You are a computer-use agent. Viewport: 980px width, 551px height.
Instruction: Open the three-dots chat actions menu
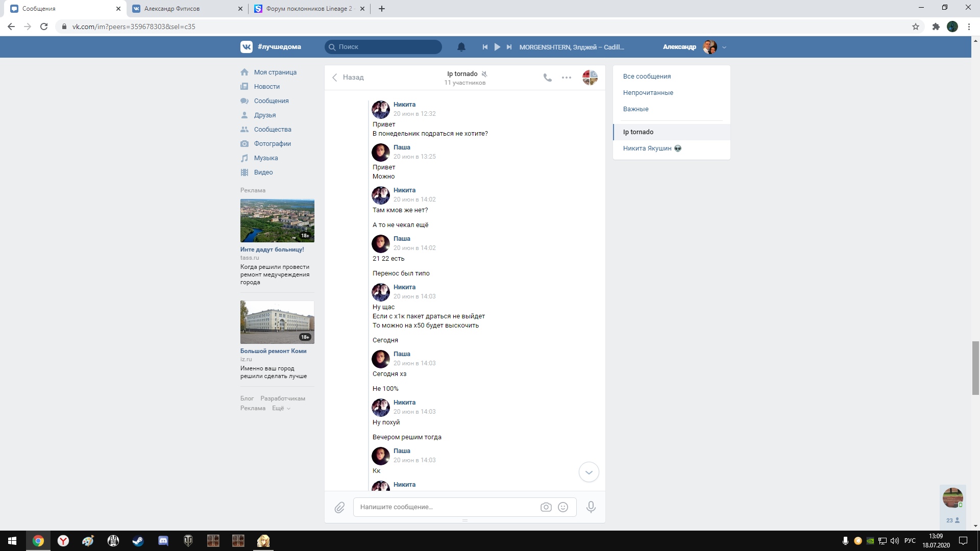(567, 78)
